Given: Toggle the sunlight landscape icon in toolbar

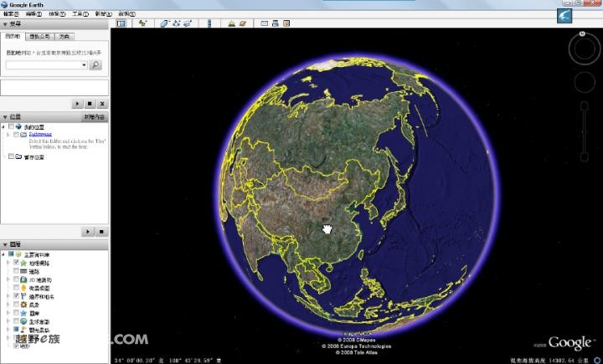Looking at the screenshot, I should [x=231, y=23].
